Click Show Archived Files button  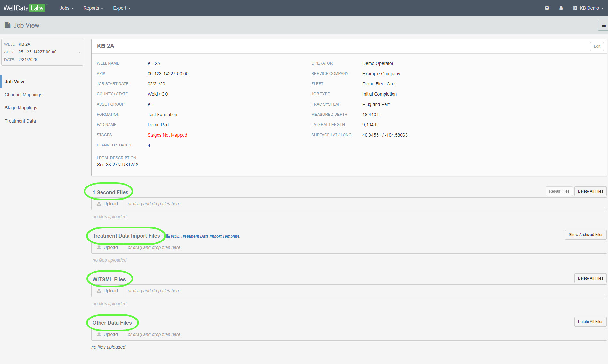(586, 235)
